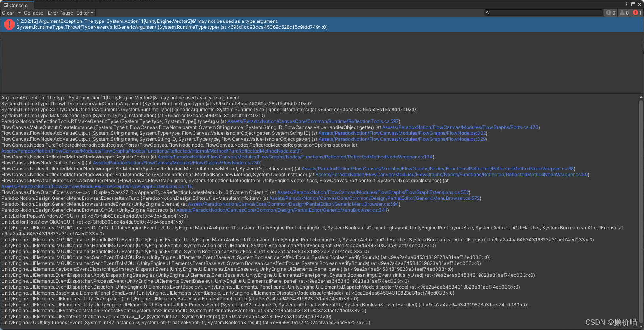Click the UnityEditor.PopupWindow.OnGUI stack line
The image size is (644, 330).
click(94, 216)
